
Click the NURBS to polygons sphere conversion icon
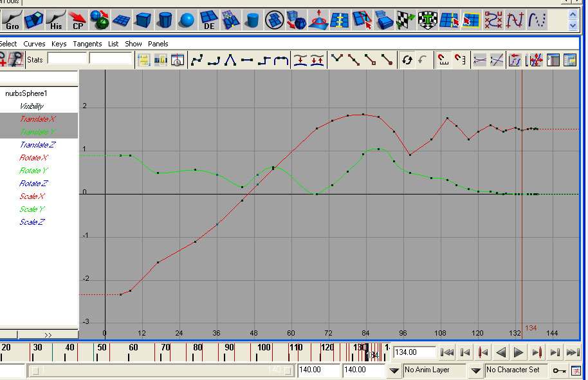tap(99, 20)
